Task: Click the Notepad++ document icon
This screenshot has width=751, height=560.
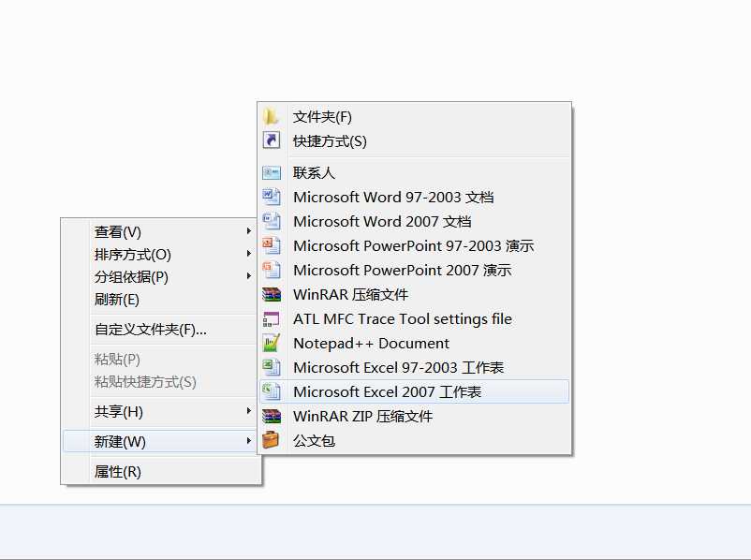Action: (x=271, y=343)
